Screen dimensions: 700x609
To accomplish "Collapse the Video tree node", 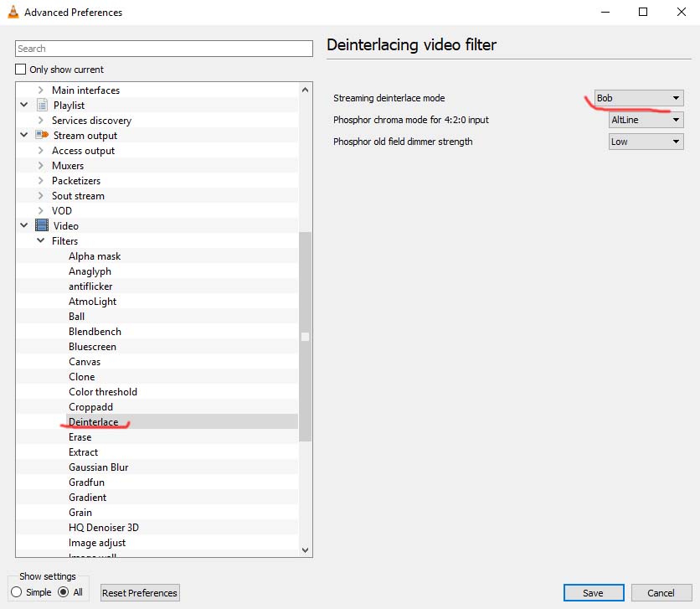I will point(24,225).
